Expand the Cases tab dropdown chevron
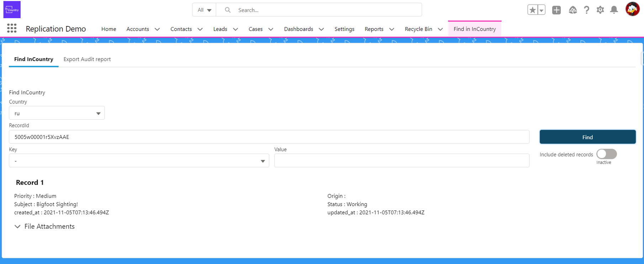The height and width of the screenshot is (264, 644). (271, 29)
